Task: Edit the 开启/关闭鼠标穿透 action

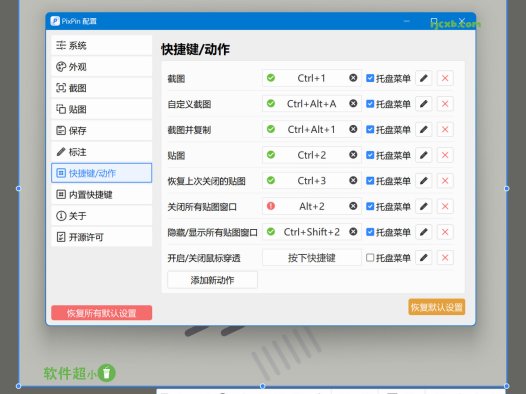Action: (424, 258)
